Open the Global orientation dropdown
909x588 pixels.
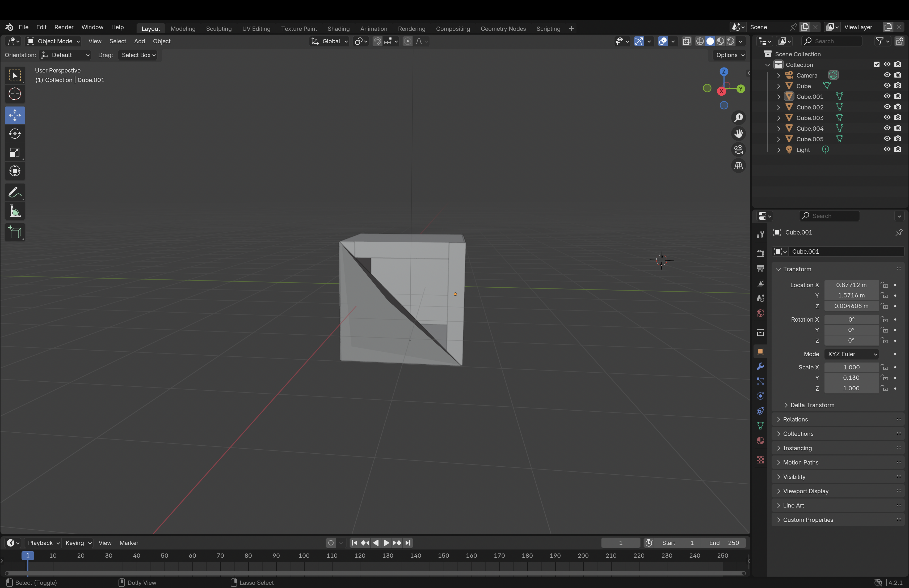(329, 41)
